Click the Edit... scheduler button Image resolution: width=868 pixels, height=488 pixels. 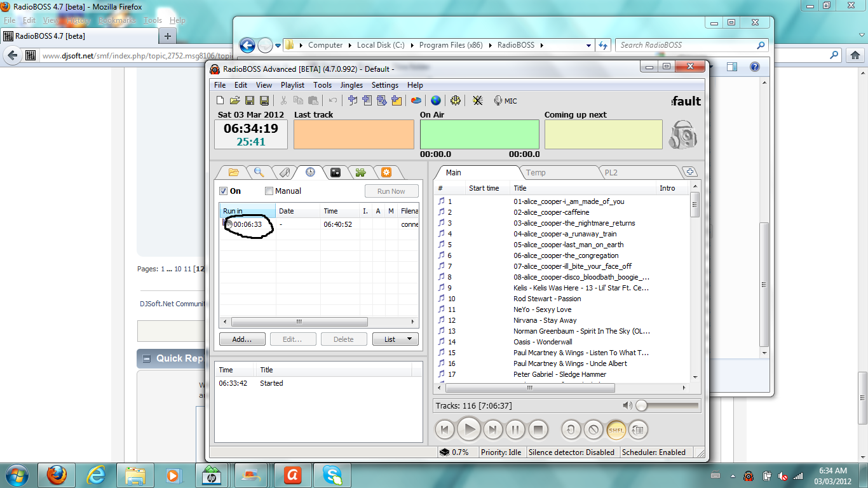click(x=292, y=339)
